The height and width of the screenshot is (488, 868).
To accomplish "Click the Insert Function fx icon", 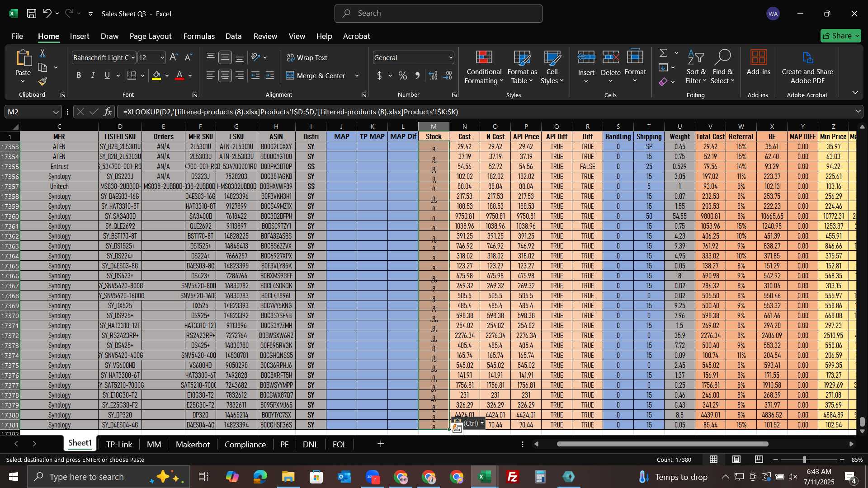I will click(108, 112).
